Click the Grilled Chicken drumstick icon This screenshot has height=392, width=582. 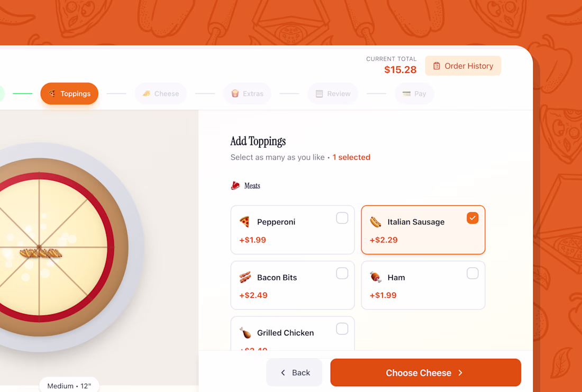pyautogui.click(x=245, y=333)
